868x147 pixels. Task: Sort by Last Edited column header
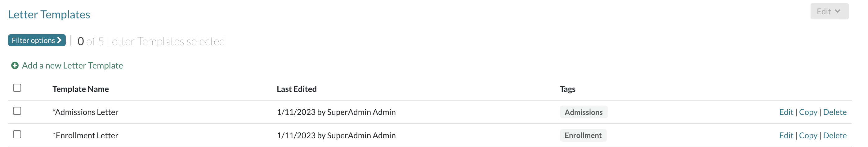click(x=297, y=89)
